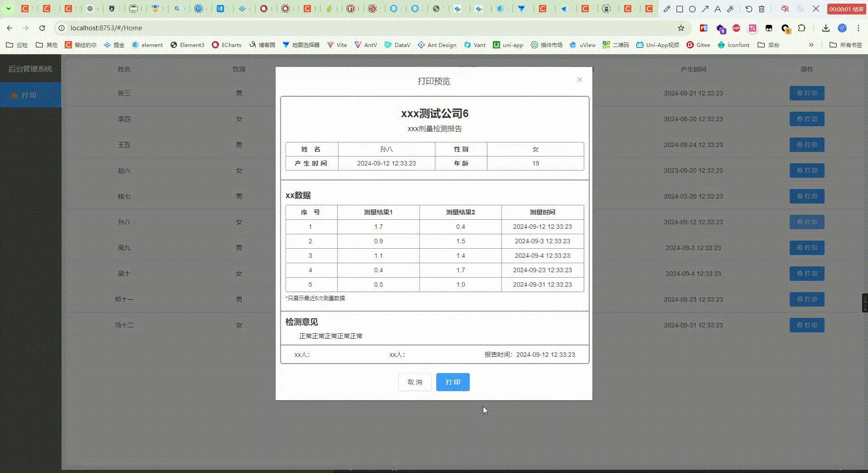
Task: Open the Gitee bookmark
Action: [698, 45]
